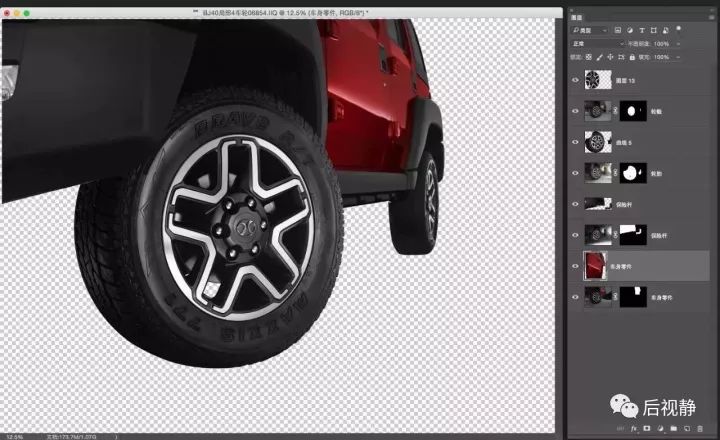Click the 图层 13 layer thumbnail
The width and height of the screenshot is (720, 440).
click(x=598, y=80)
